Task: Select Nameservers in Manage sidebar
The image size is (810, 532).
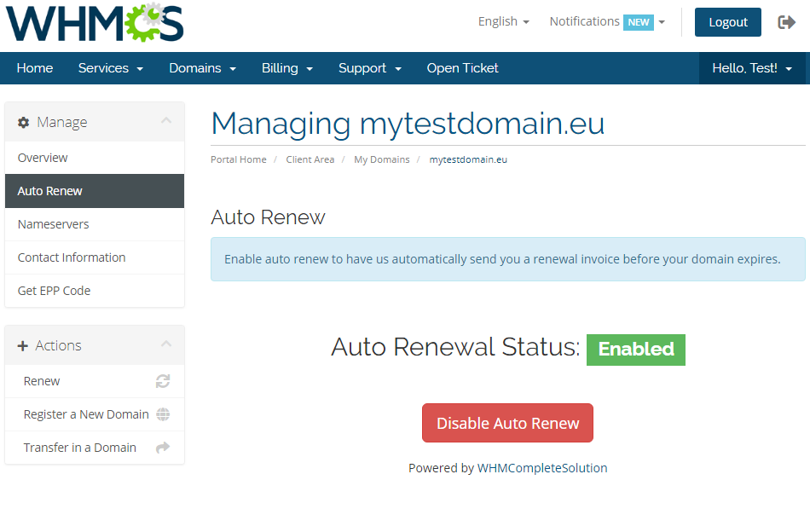Action: [x=95, y=224]
